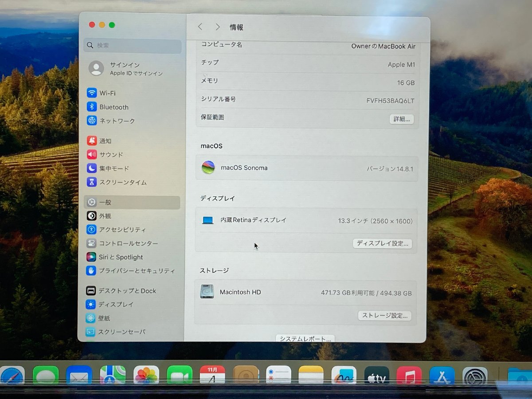This screenshot has width=532, height=399.
Task: Click the Apple ID avatar icon
Action: (x=96, y=68)
